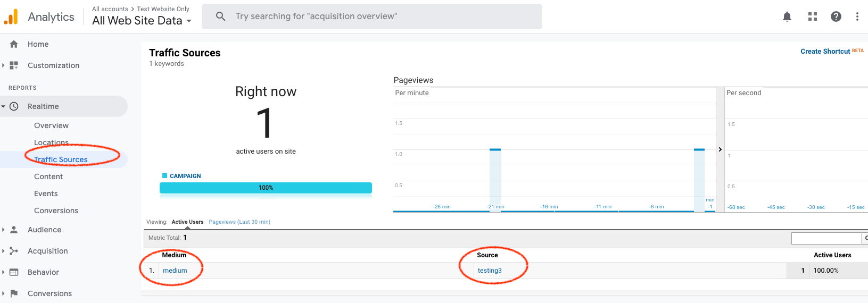This screenshot has height=303, width=868.
Task: Click the search magnifier icon
Action: tap(220, 16)
